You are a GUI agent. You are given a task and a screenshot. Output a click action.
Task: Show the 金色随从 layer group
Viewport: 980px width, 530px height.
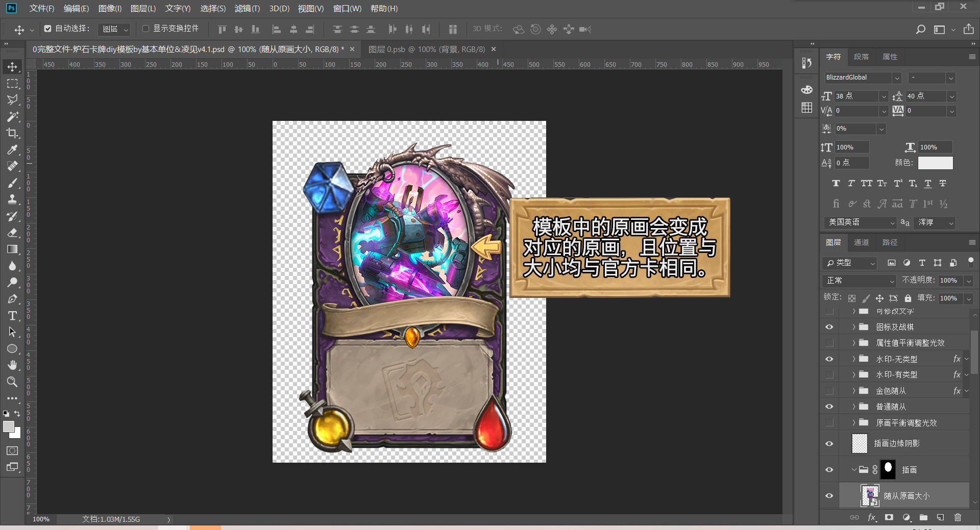[x=829, y=391]
